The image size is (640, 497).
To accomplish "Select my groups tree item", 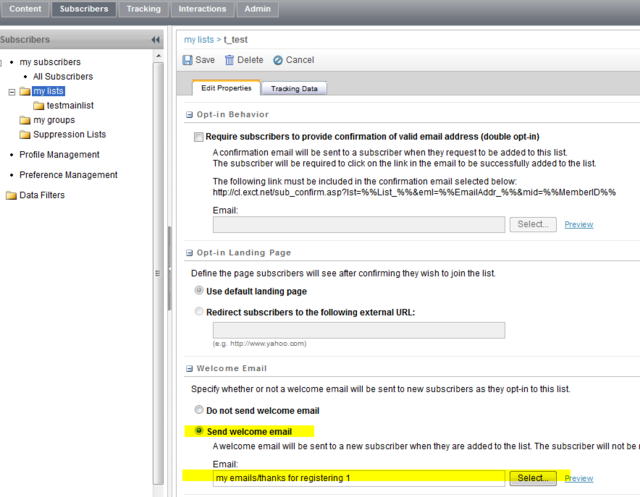I will click(x=54, y=120).
